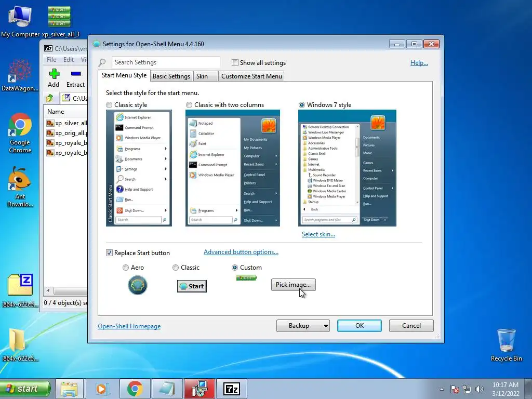Click 7-Zip horizontal scrollbar left arrow
532x399 pixels.
tap(48, 290)
